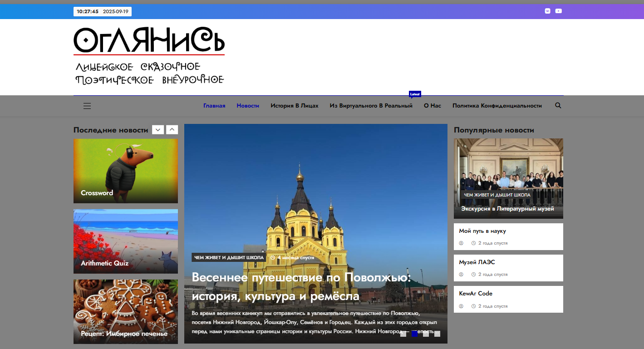Select the active blue slider indicator

[x=414, y=334]
